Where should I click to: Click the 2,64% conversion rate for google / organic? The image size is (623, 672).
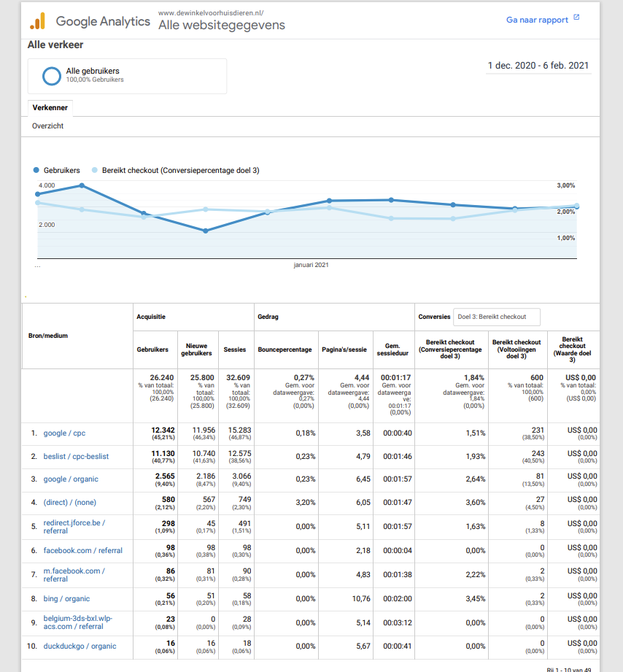[476, 479]
